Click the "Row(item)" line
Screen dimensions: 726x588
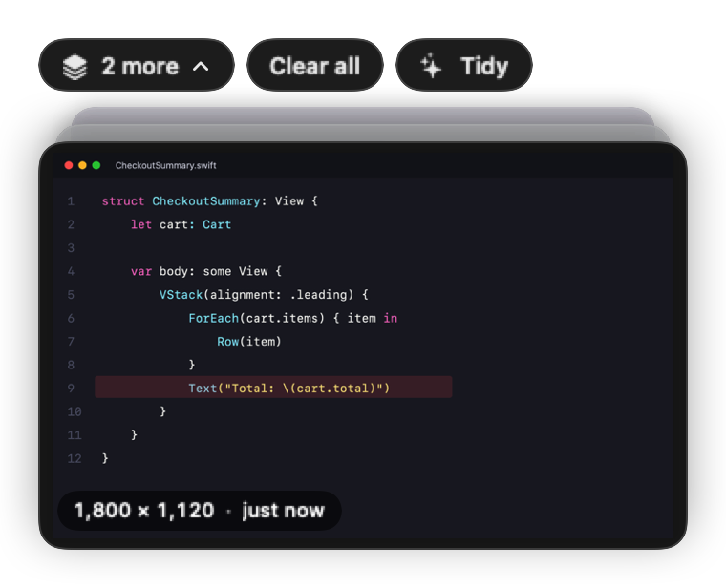tap(249, 342)
